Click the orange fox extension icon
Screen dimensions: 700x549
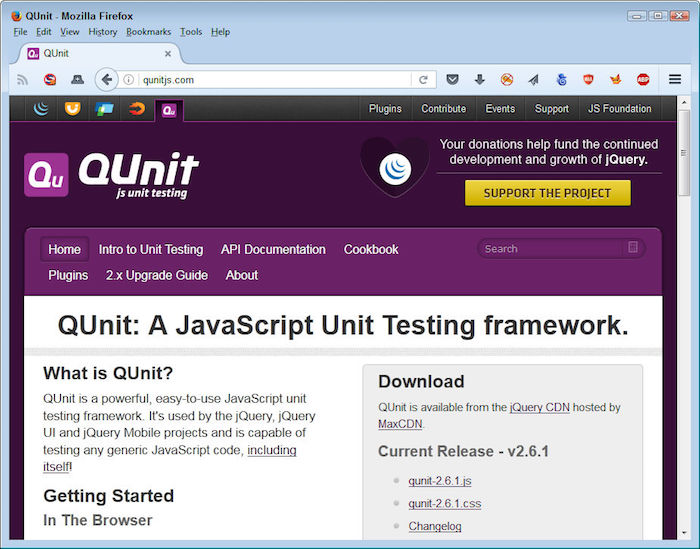(x=616, y=80)
